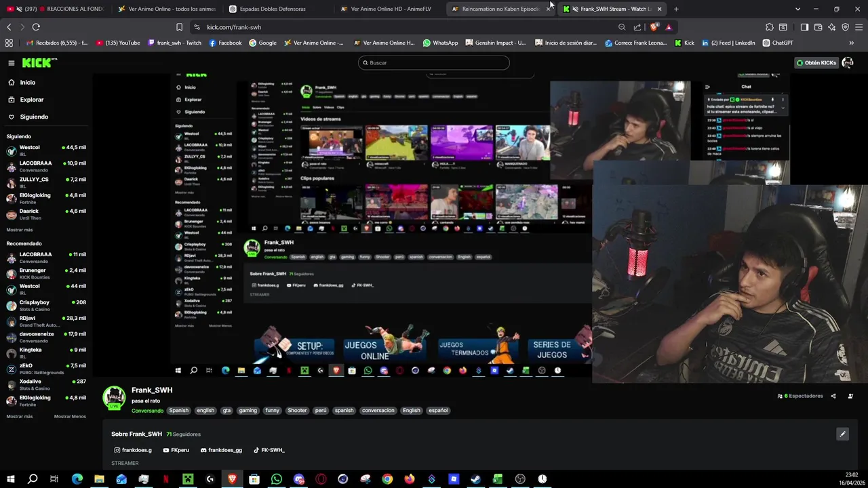Collapse list with Mostrar Menos

coord(70,416)
